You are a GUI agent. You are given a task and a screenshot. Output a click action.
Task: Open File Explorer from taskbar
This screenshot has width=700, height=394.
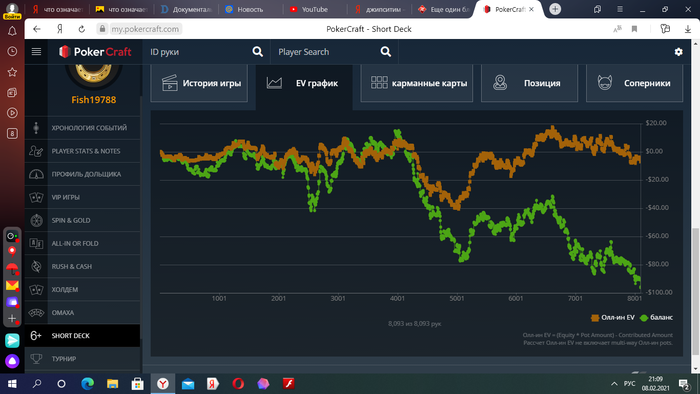(x=112, y=384)
